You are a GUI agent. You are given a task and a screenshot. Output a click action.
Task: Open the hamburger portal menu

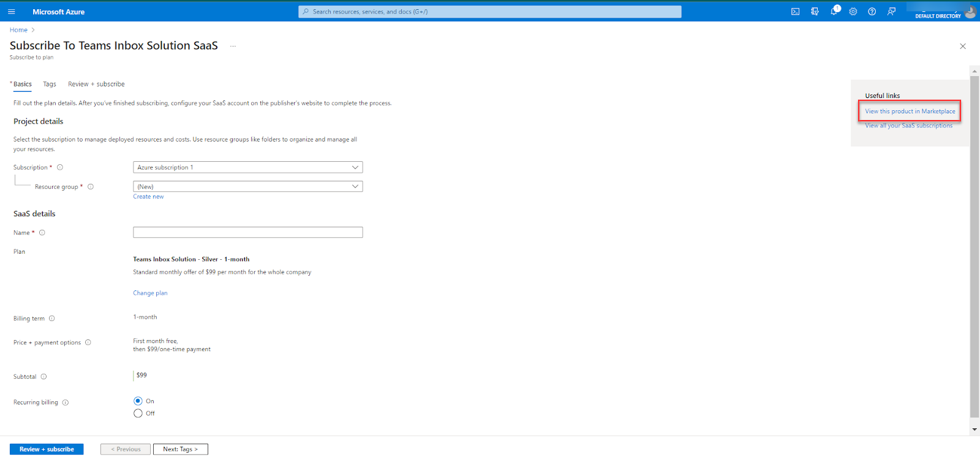11,12
